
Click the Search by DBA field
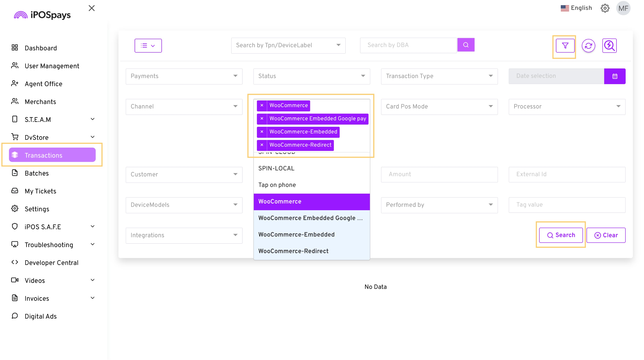coord(408,45)
